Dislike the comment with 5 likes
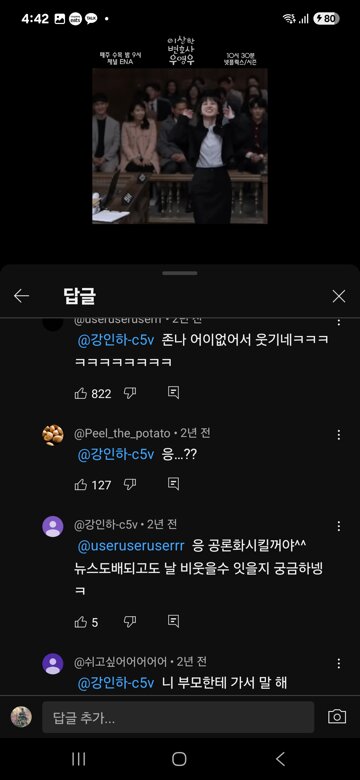This screenshot has height=780, width=360. [x=130, y=622]
